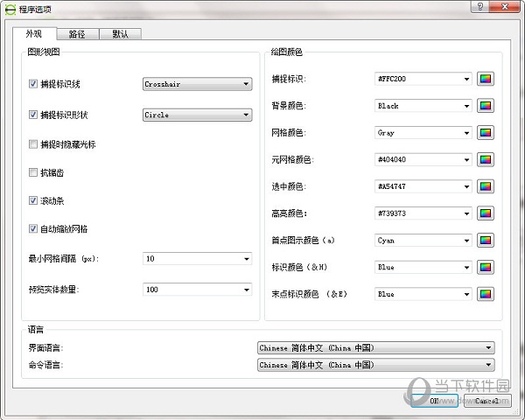Enable the 捕捉时隐藏光标 checkbox
This screenshot has height=420, width=525.
33,144
